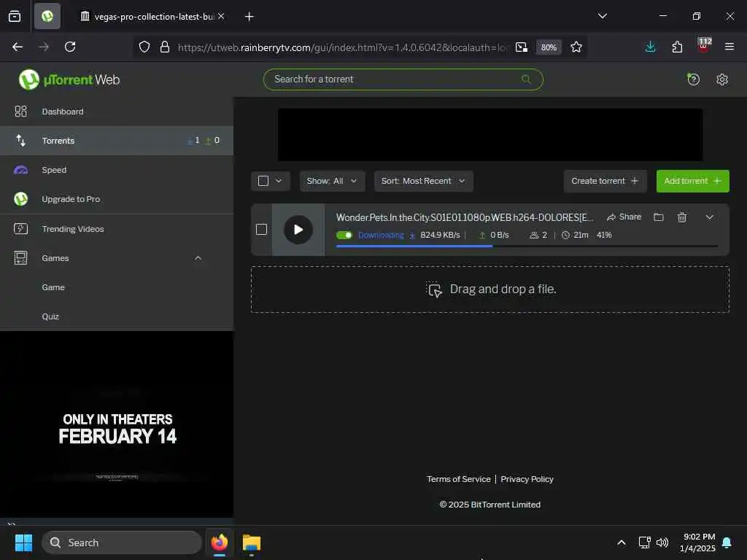747x560 pixels.
Task: Open the Sort: Most Recent dropdown
Action: tap(424, 181)
